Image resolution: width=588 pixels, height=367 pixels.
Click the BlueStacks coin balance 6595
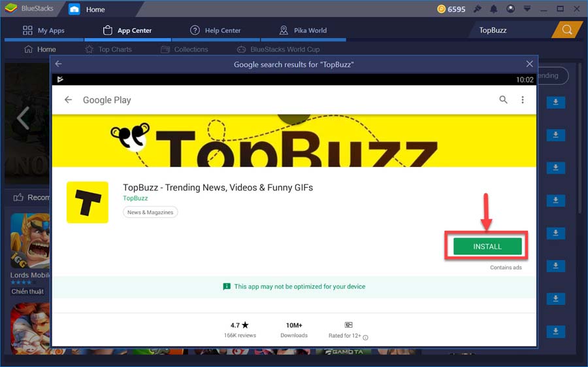[451, 9]
